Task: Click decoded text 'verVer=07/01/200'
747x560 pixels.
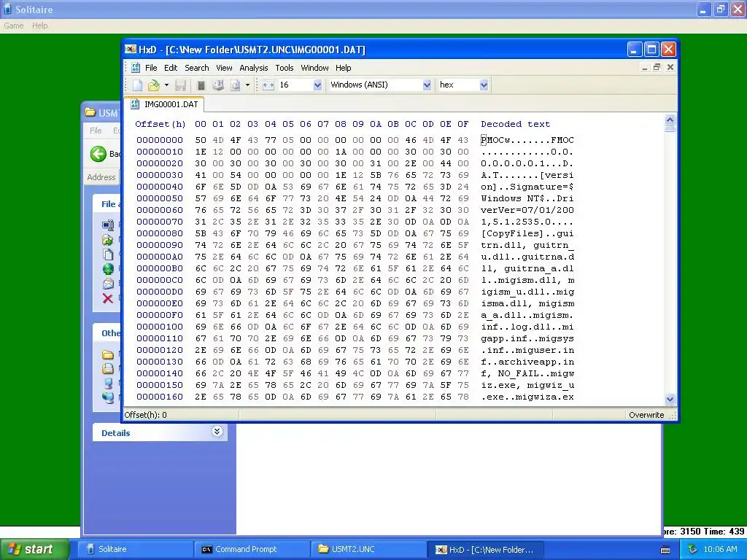Action: [527, 210]
